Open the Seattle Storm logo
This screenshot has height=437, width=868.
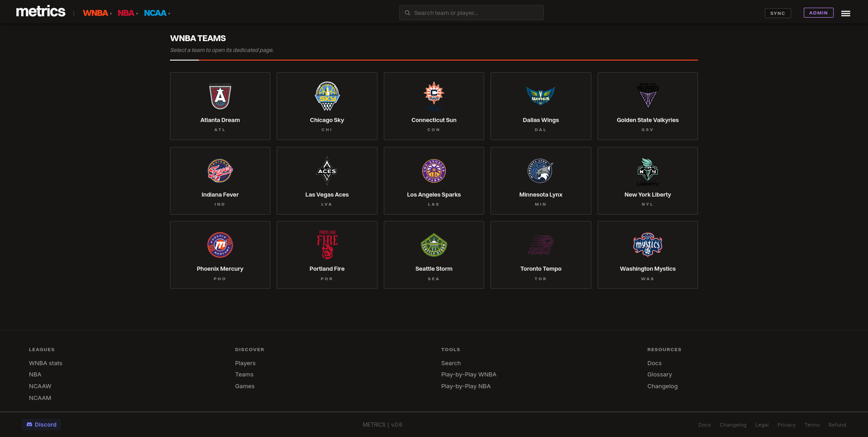point(434,245)
